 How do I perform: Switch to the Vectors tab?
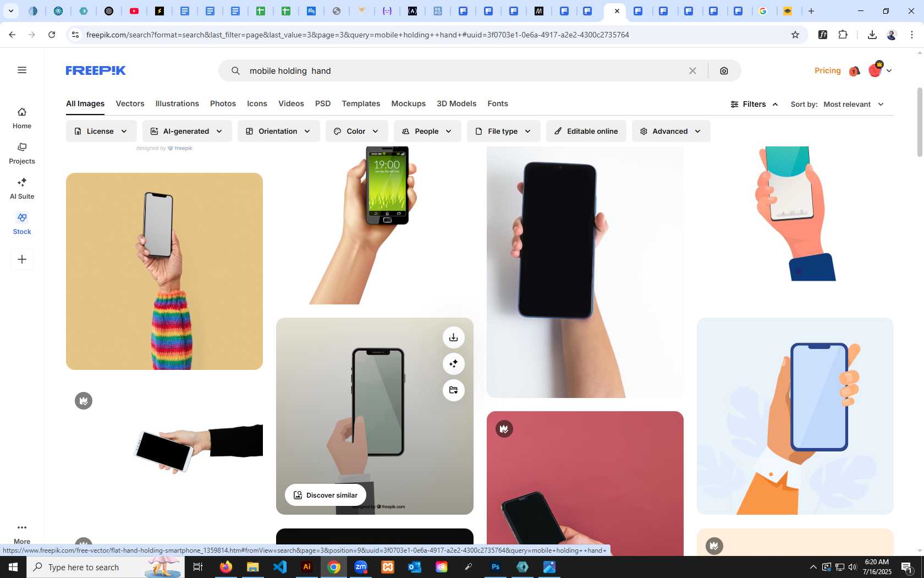pyautogui.click(x=130, y=103)
